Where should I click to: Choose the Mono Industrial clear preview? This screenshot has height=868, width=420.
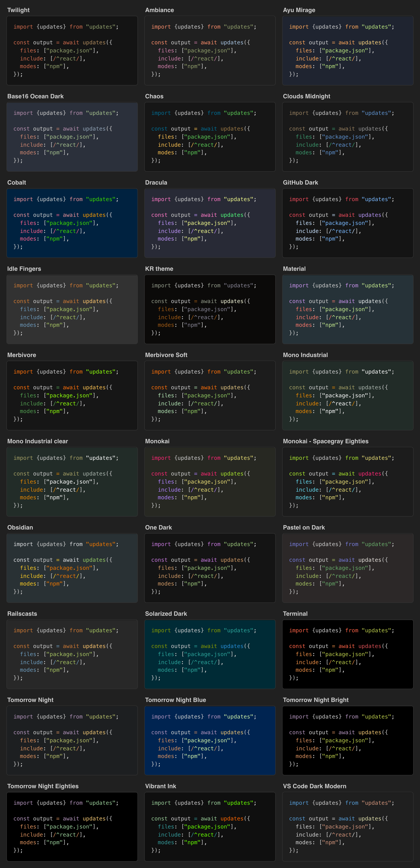pos(72,482)
